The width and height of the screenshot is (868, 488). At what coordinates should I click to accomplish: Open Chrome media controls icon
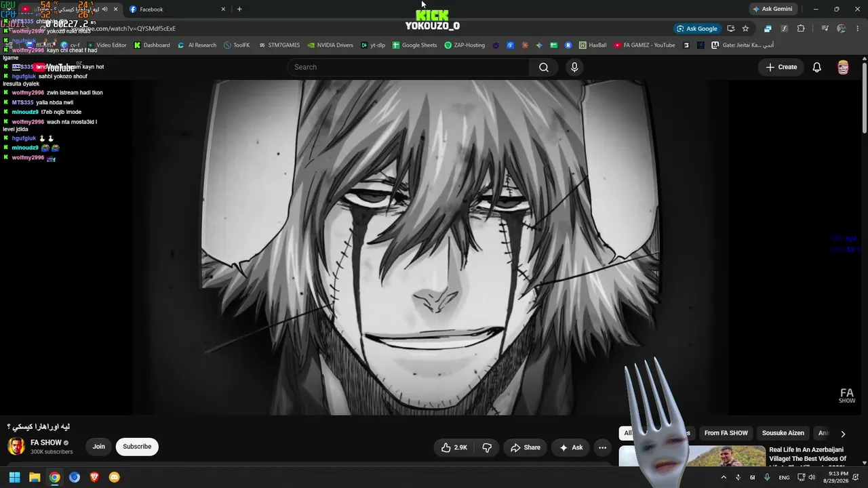(x=825, y=28)
